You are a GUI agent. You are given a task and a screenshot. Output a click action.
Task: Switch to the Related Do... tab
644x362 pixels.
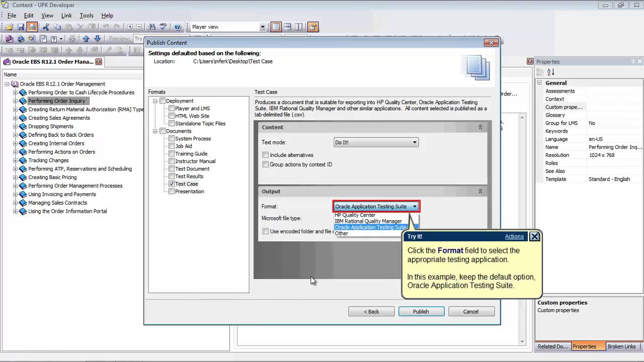553,346
